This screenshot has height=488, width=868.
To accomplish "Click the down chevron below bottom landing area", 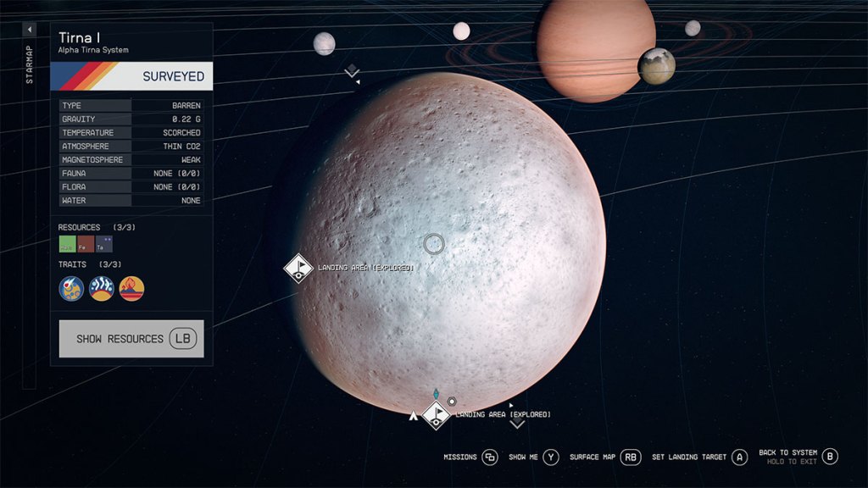I will 517,423.
